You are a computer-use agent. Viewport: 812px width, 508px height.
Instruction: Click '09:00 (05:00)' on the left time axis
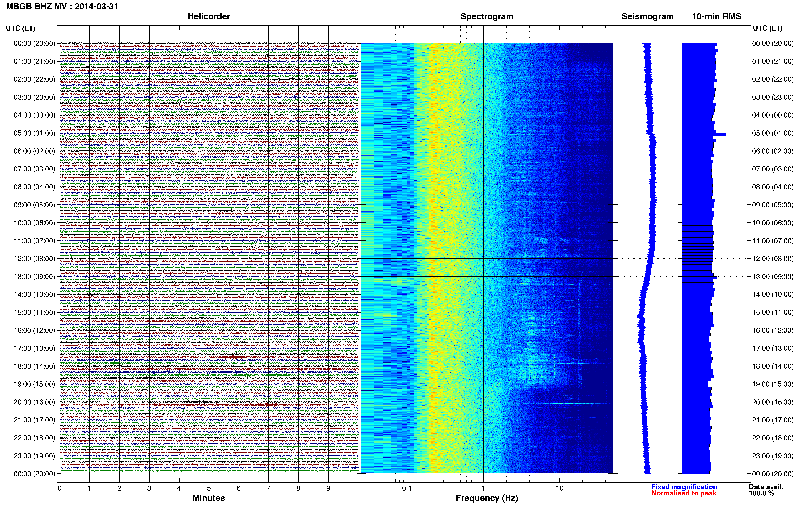34,205
